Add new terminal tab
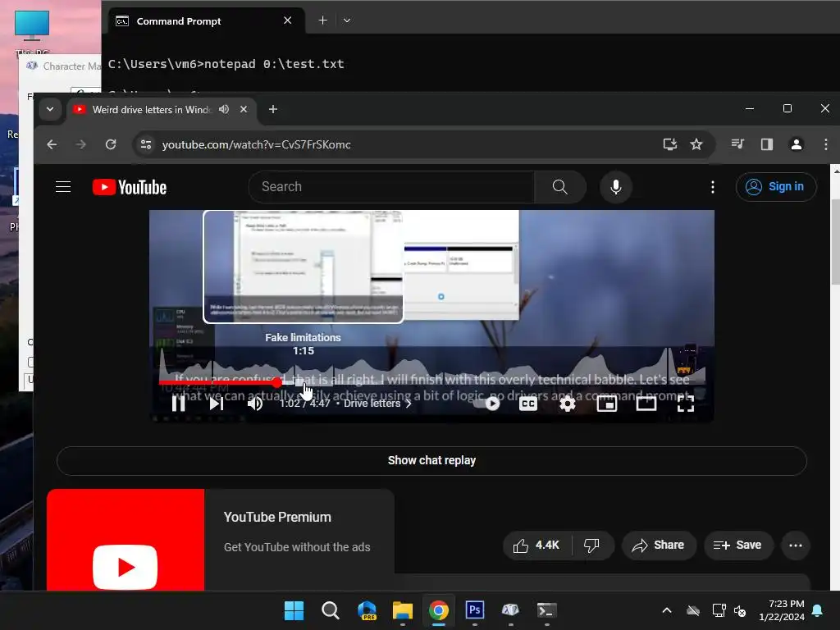Viewport: 840px width, 630px height. click(322, 21)
